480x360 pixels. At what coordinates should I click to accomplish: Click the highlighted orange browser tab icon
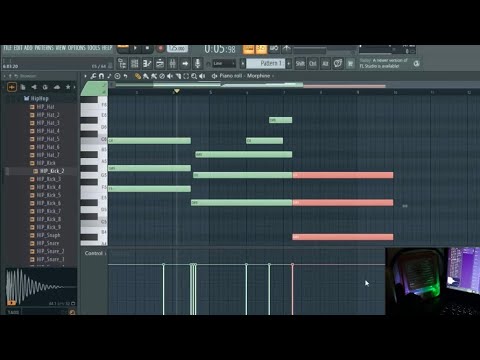tap(12, 87)
